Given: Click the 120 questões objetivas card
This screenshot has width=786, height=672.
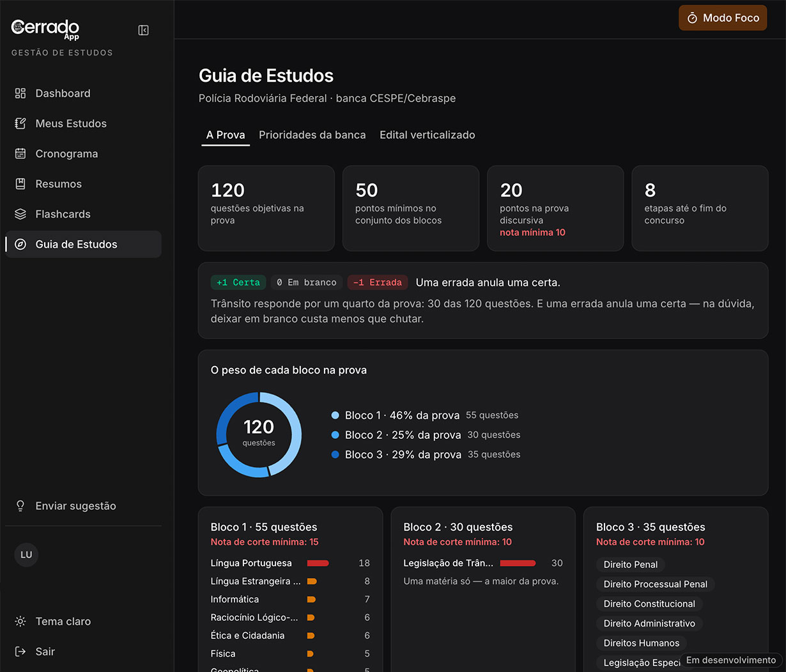Looking at the screenshot, I should 266,208.
